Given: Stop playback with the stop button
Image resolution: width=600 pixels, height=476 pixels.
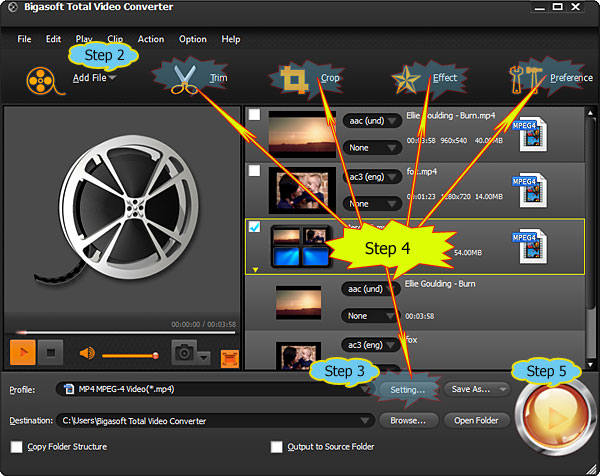Looking at the screenshot, I should click(x=51, y=352).
